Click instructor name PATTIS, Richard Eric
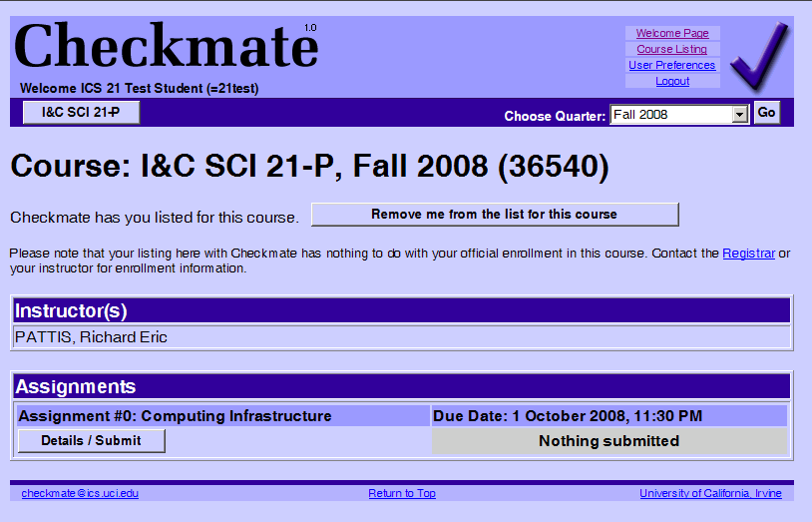This screenshot has height=522, width=812. tap(91, 337)
